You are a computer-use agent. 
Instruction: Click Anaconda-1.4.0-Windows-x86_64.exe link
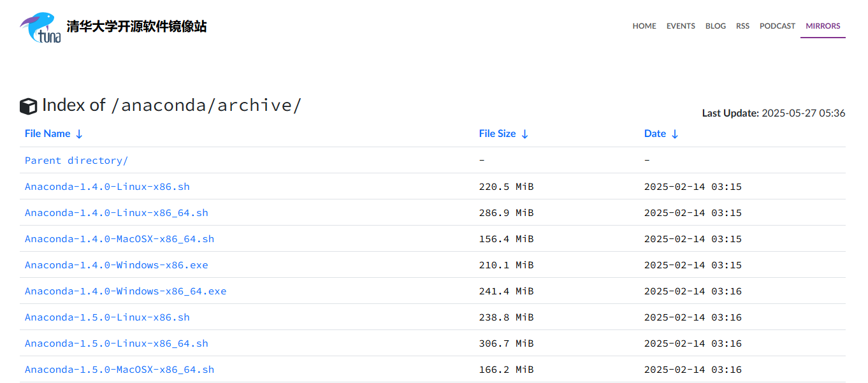pos(126,291)
